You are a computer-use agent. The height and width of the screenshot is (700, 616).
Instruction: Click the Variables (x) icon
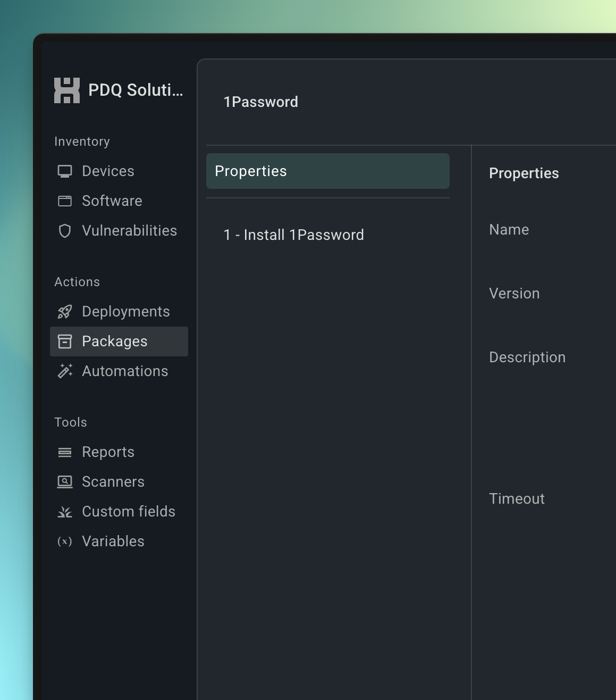pos(65,541)
